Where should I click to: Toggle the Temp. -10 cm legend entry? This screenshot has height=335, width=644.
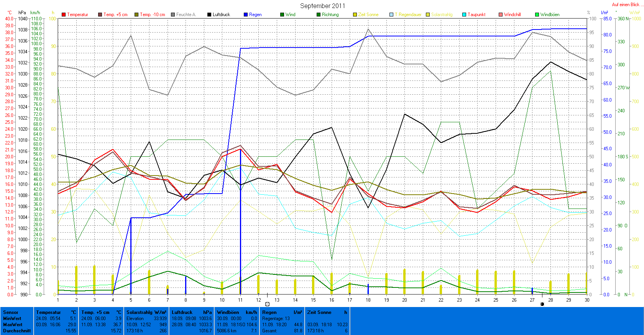[136, 15]
